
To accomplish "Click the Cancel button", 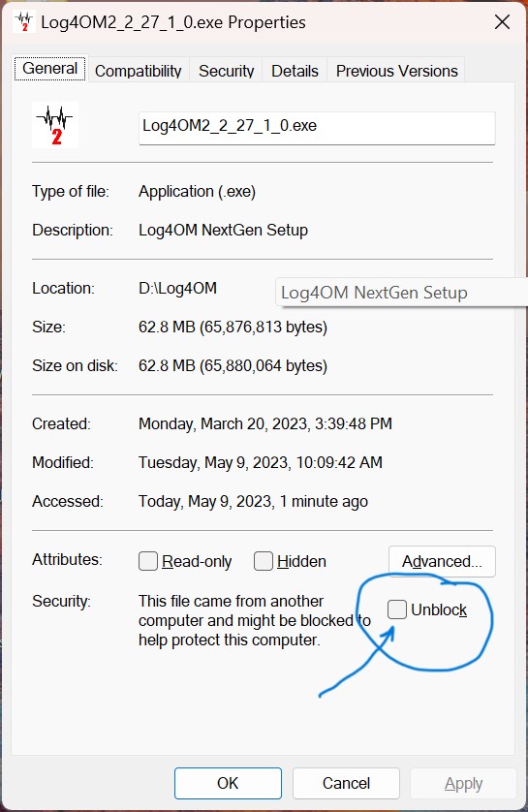I will coord(346,783).
